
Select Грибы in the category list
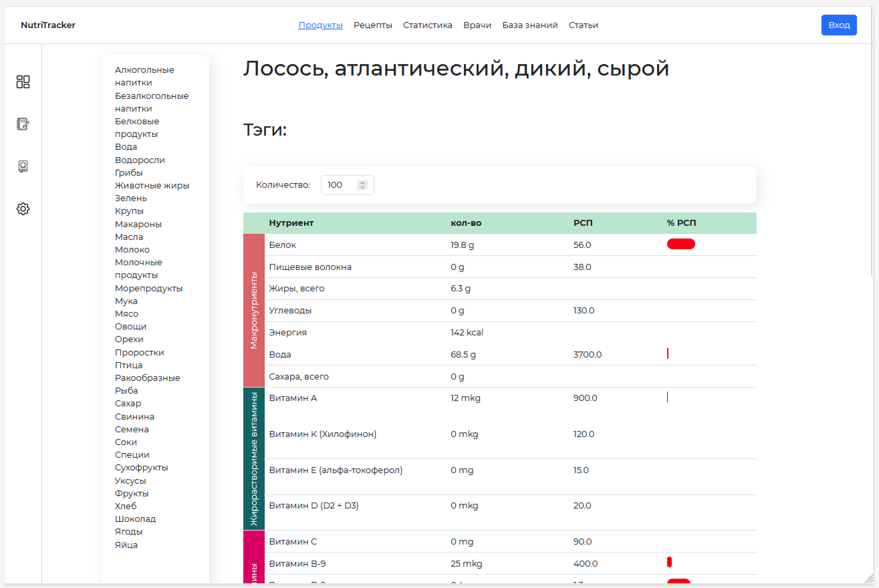129,173
